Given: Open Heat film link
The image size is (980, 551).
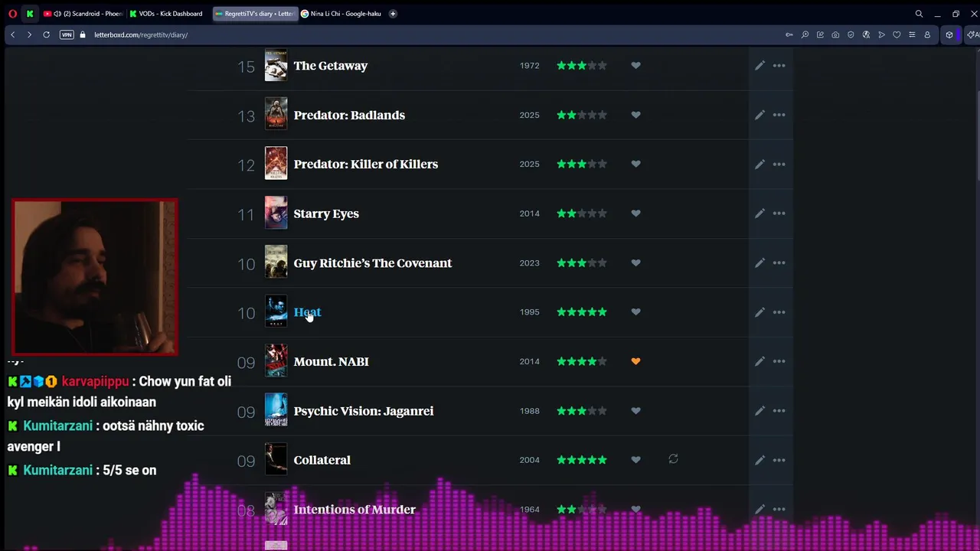Looking at the screenshot, I should point(307,312).
